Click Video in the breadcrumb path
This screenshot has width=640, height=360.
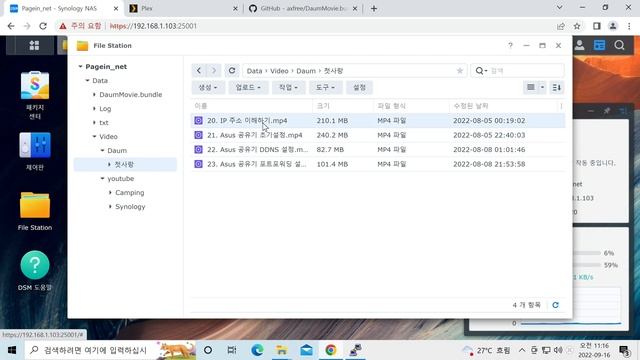(x=279, y=71)
